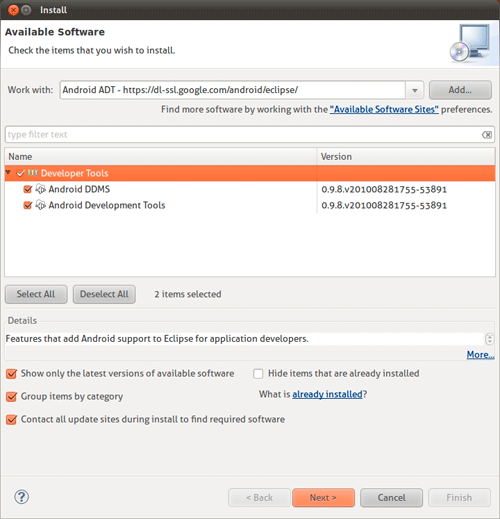Uncheck the Android Development Tools checkbox
Image resolution: width=500 pixels, height=519 pixels.
coord(28,205)
